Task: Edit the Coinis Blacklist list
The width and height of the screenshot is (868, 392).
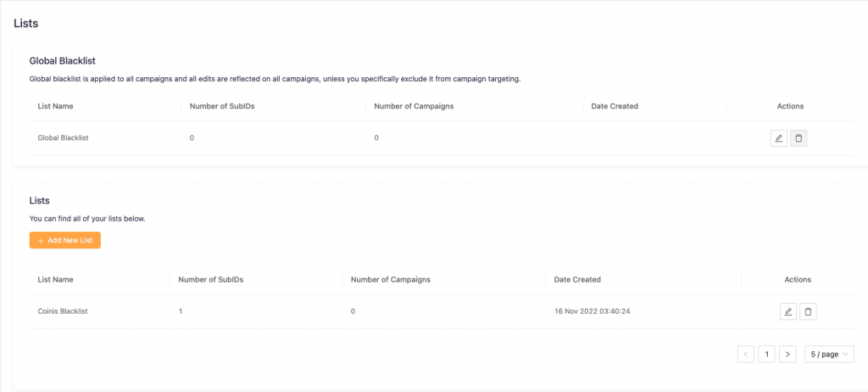Action: [x=788, y=312]
